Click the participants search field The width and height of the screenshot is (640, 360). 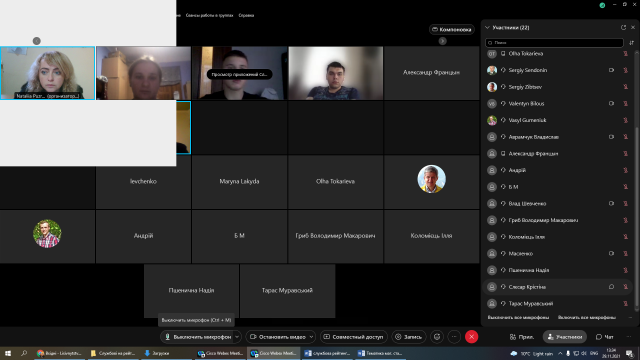click(554, 42)
